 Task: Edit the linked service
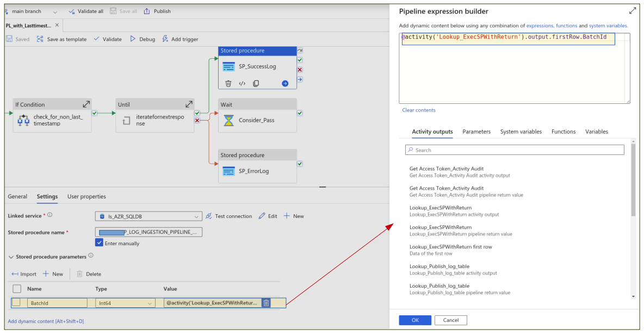(268, 216)
